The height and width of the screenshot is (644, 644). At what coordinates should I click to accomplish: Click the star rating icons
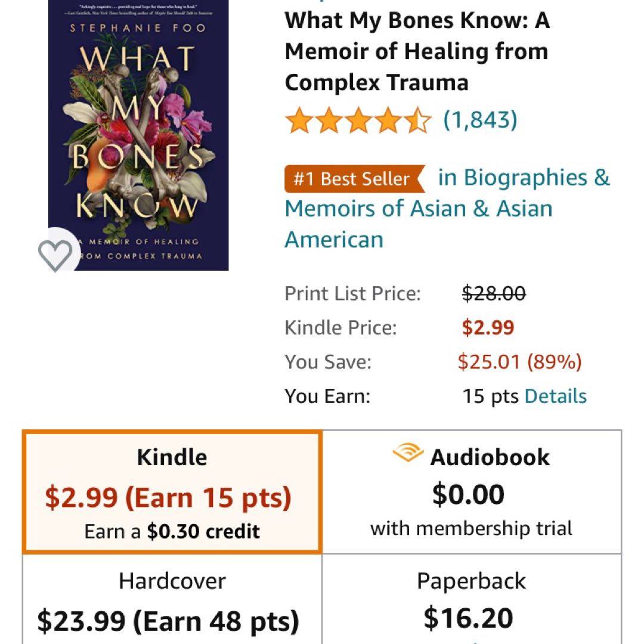[358, 120]
